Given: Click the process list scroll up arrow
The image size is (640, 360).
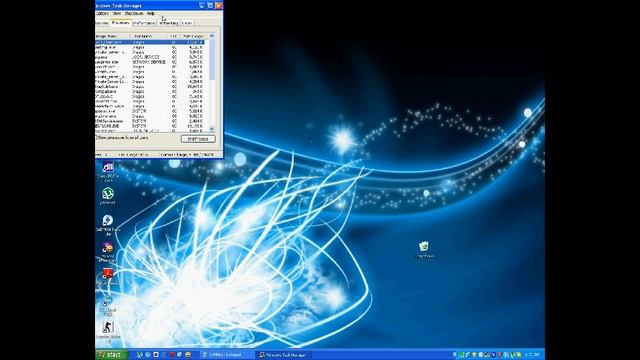Looking at the screenshot, I should pos(212,36).
